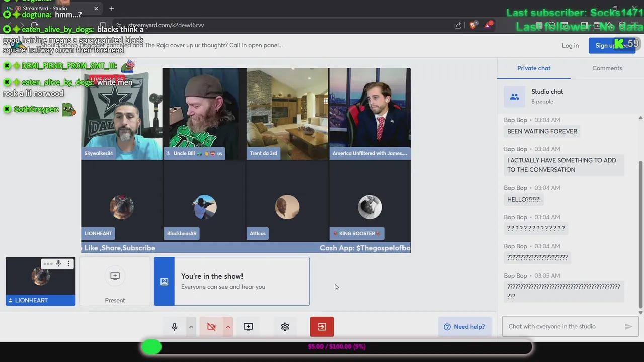Click the Atticus name label
Viewport: 644px width, 362px height.
coord(258,233)
